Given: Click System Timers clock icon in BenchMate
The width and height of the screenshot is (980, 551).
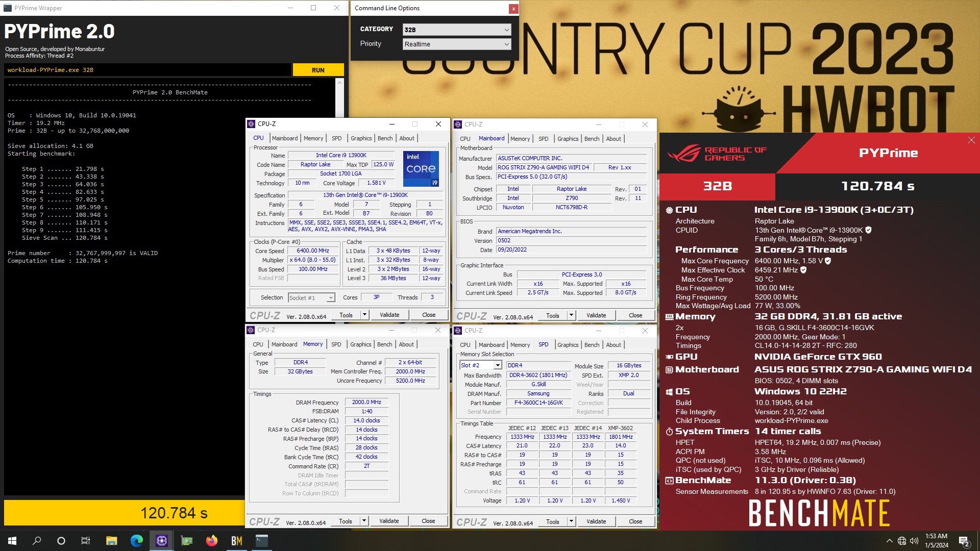Looking at the screenshot, I should (x=669, y=432).
